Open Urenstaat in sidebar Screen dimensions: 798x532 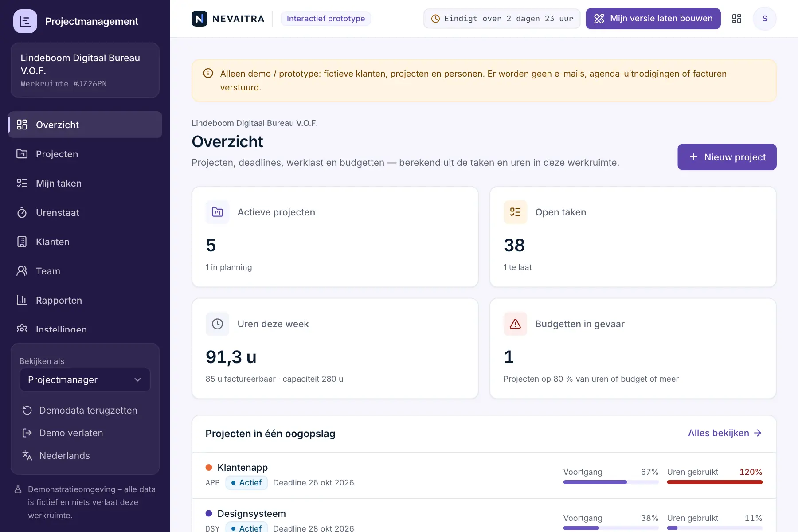click(85, 212)
